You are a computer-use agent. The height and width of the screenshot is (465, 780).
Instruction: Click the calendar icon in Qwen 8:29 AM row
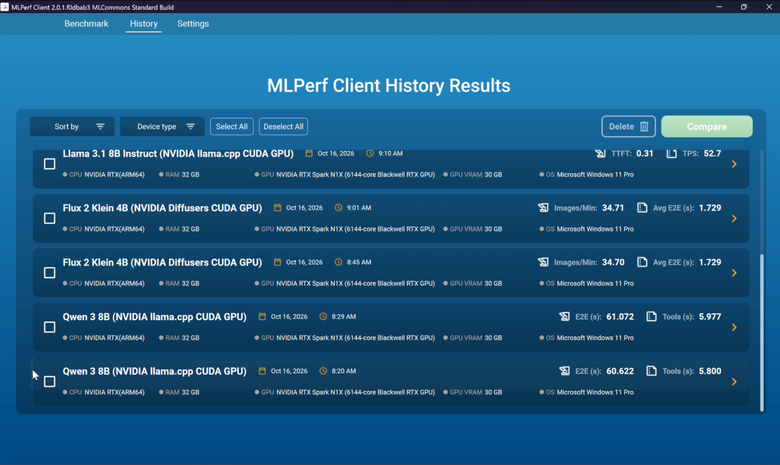coord(262,316)
